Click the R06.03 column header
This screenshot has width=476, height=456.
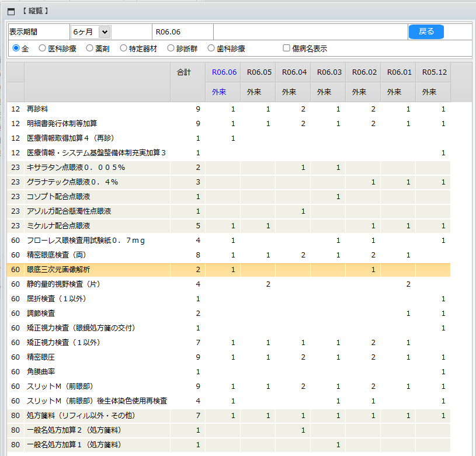coord(329,72)
